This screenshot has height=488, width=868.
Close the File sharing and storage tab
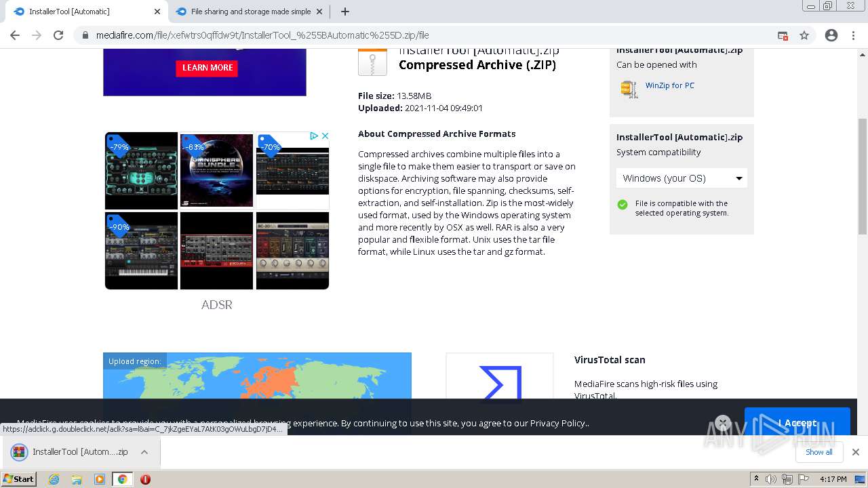click(x=319, y=12)
